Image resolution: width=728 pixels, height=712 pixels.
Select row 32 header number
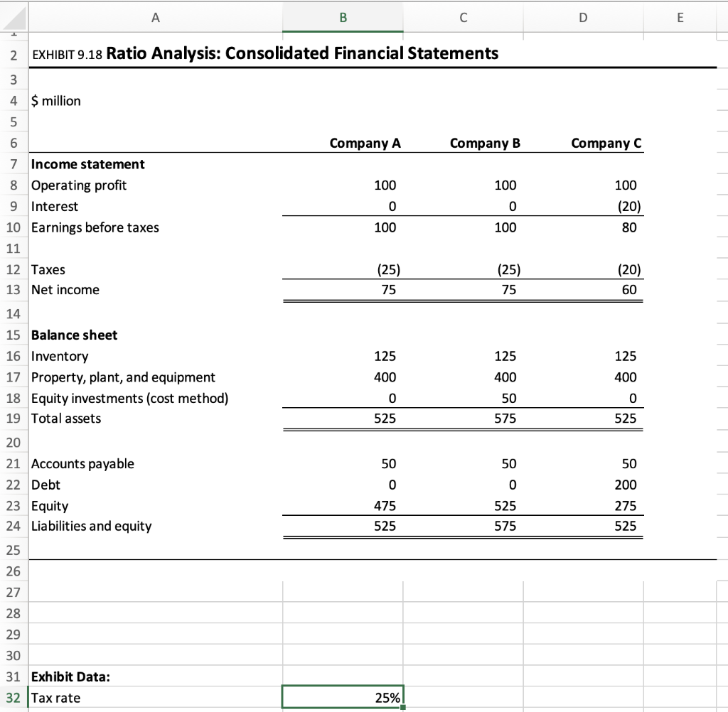13,697
